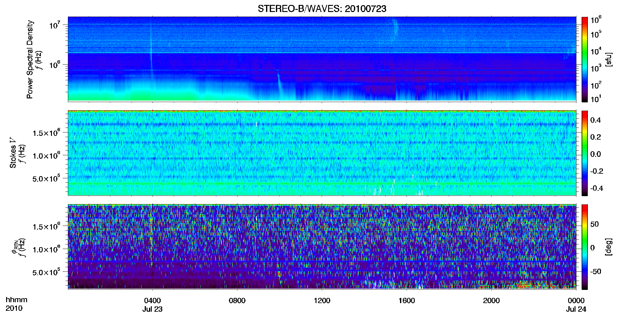Click the 1200 time axis label

pyautogui.click(x=322, y=300)
